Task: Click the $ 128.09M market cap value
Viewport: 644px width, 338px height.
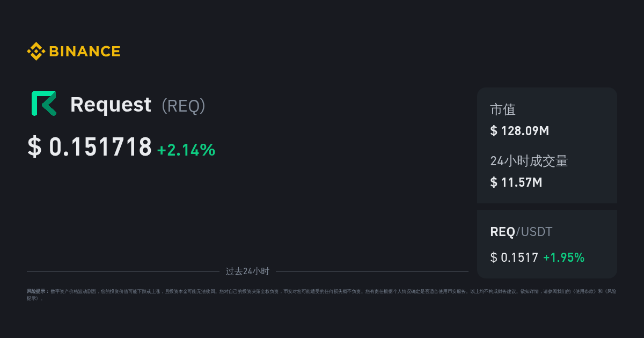Action: pyautogui.click(x=519, y=131)
